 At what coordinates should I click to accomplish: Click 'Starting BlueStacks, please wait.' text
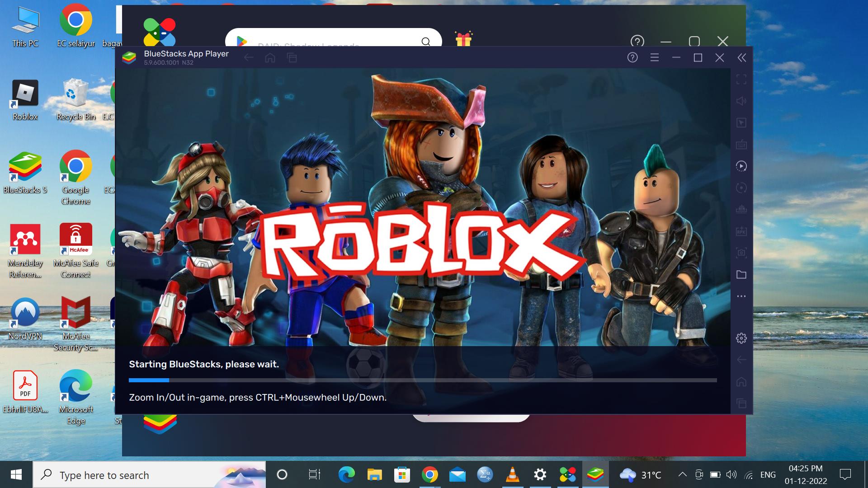(x=204, y=364)
